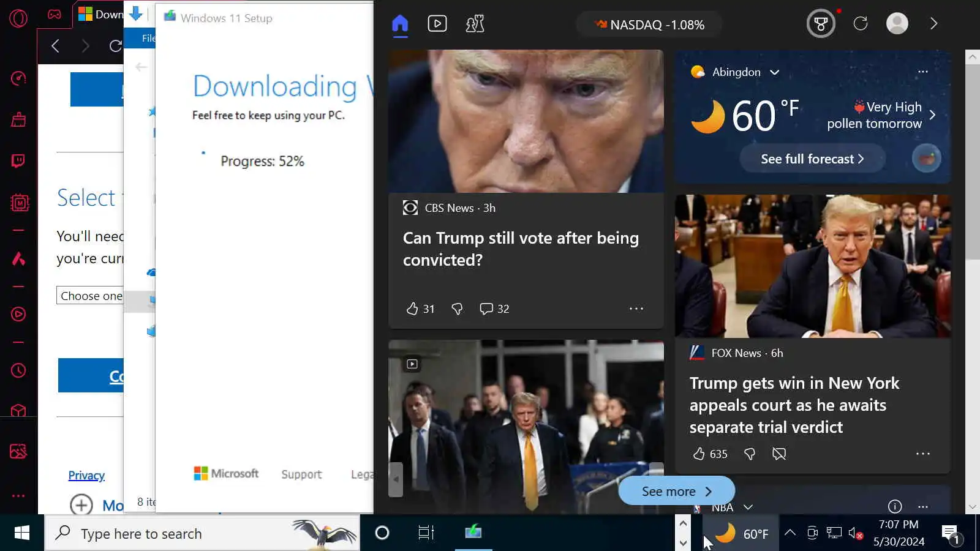Open comments on the CBS News article
Screen dimensions: 980x551
(x=494, y=309)
